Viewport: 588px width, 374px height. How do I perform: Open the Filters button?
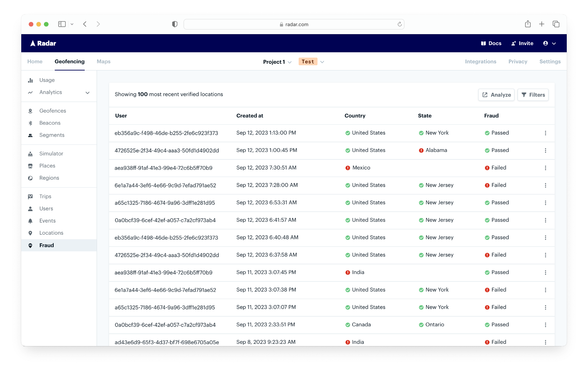(533, 95)
